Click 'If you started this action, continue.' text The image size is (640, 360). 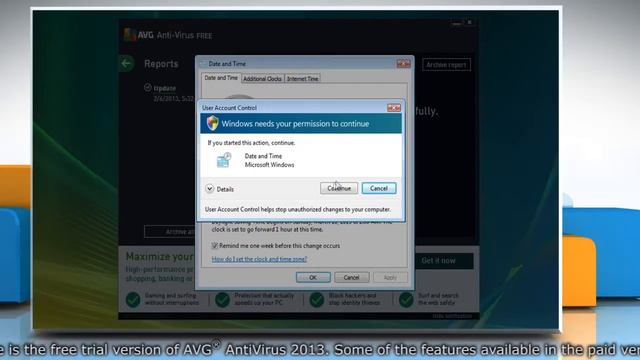251,143
